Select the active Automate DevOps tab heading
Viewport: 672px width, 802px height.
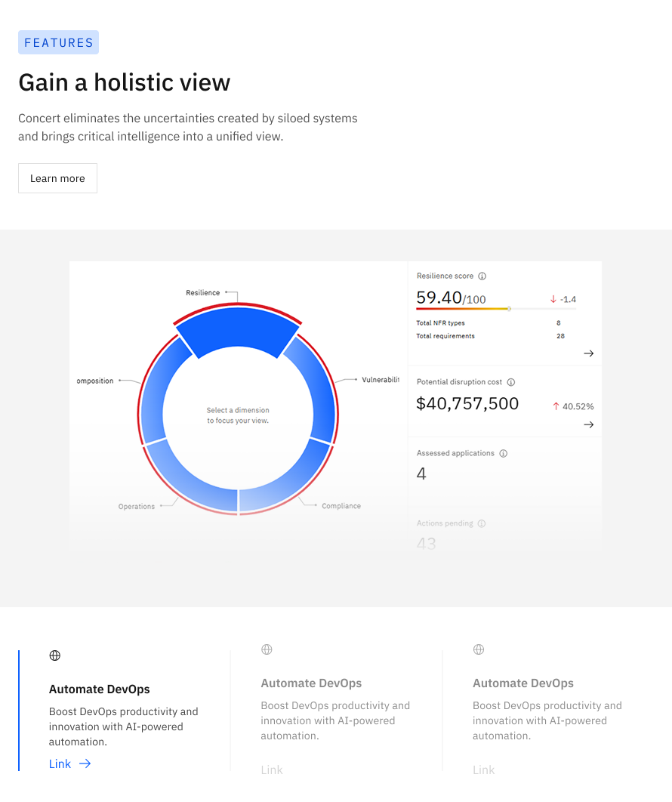(99, 689)
